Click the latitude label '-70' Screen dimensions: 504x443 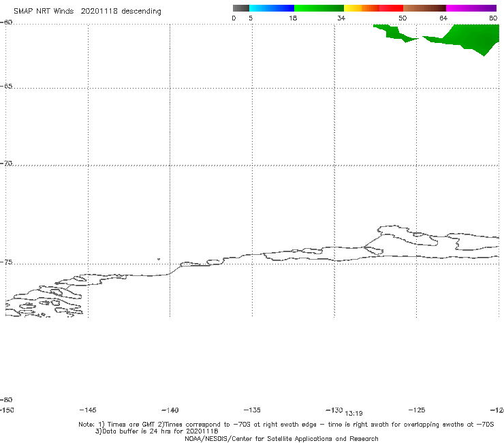(x=6, y=164)
